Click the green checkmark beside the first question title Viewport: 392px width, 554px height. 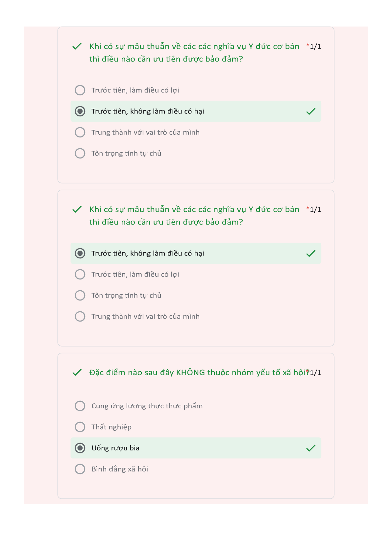[x=77, y=46]
